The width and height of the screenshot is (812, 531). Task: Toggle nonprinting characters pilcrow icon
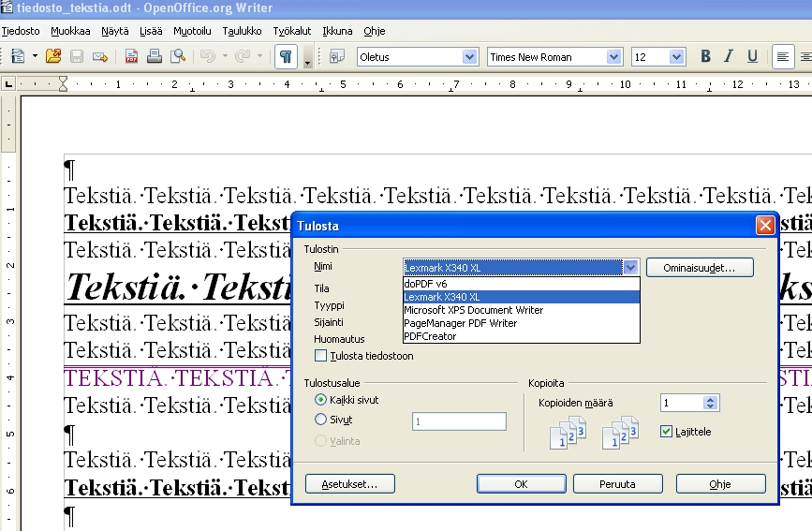286,56
